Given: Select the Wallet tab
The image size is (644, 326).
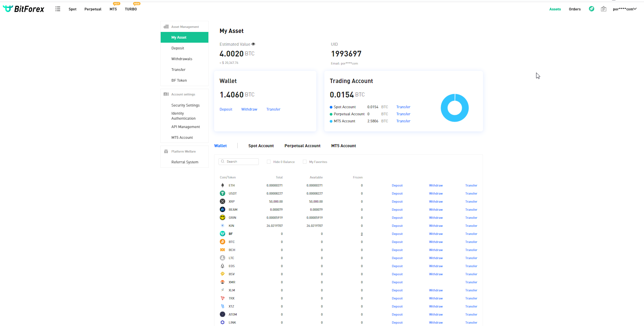Looking at the screenshot, I should tap(220, 146).
